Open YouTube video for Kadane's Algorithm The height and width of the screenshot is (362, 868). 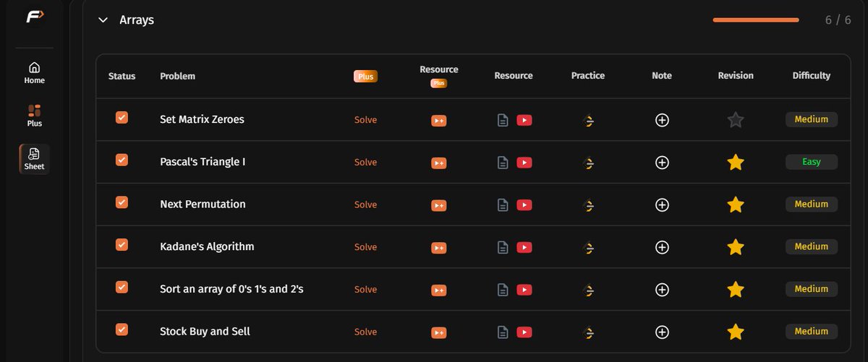[x=524, y=247]
